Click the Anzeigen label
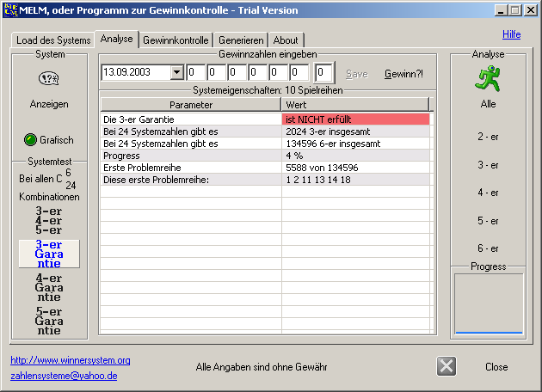This screenshot has width=542, height=392. click(x=49, y=104)
